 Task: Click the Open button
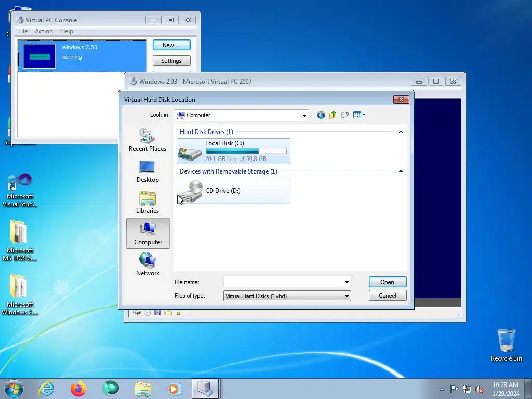[388, 282]
